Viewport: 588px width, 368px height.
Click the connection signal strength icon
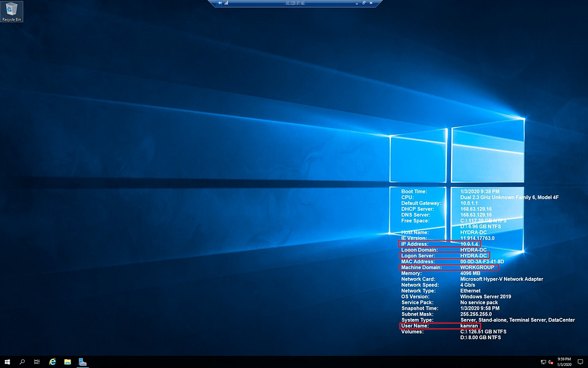226,3
